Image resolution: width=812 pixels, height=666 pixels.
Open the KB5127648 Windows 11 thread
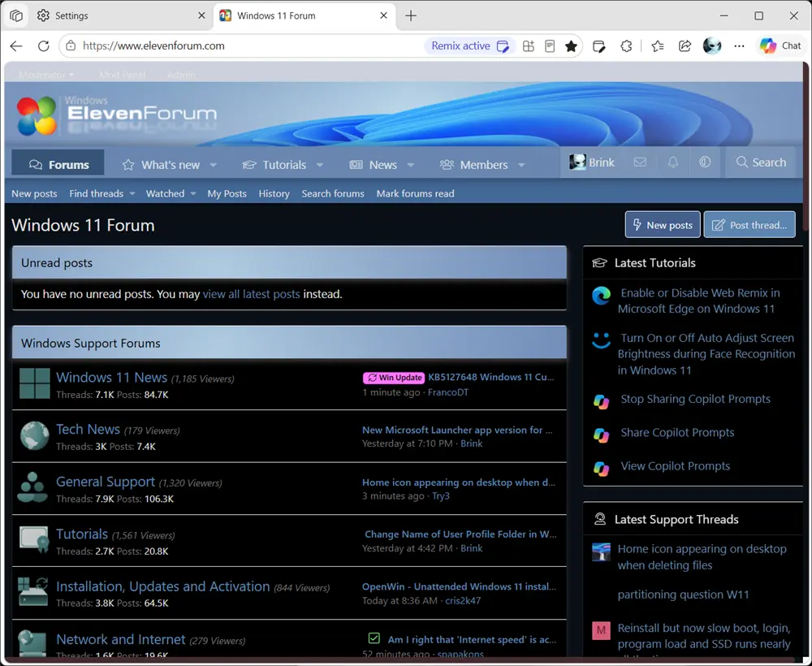pyautogui.click(x=491, y=377)
